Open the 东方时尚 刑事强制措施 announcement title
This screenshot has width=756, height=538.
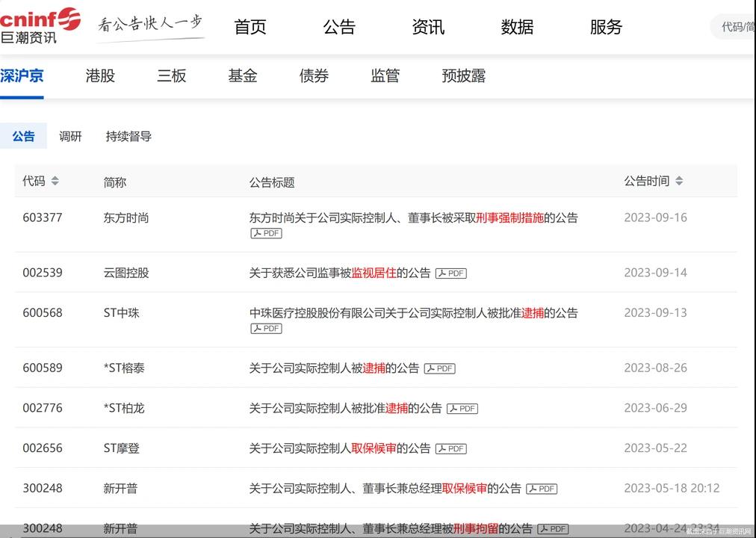pyautogui.click(x=413, y=218)
